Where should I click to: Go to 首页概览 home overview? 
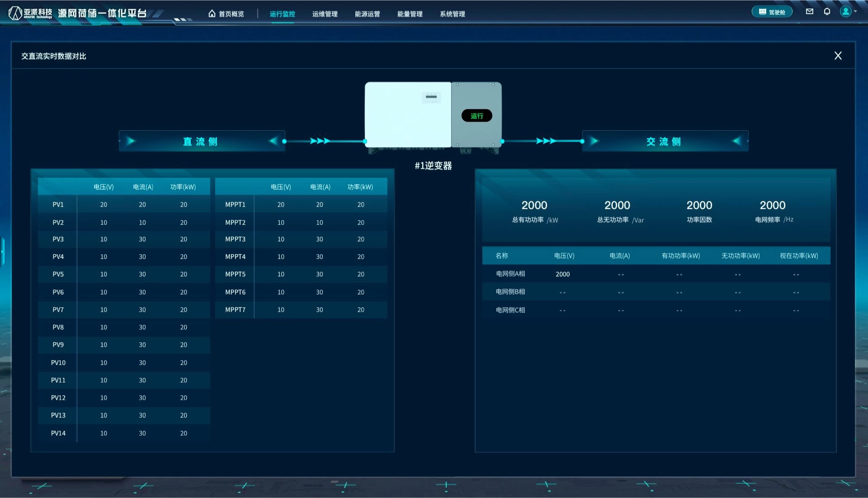[x=226, y=14]
